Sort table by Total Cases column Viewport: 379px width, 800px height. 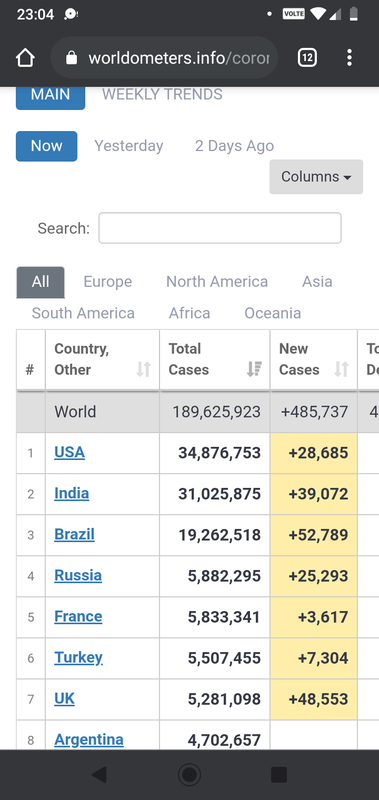pyautogui.click(x=215, y=360)
